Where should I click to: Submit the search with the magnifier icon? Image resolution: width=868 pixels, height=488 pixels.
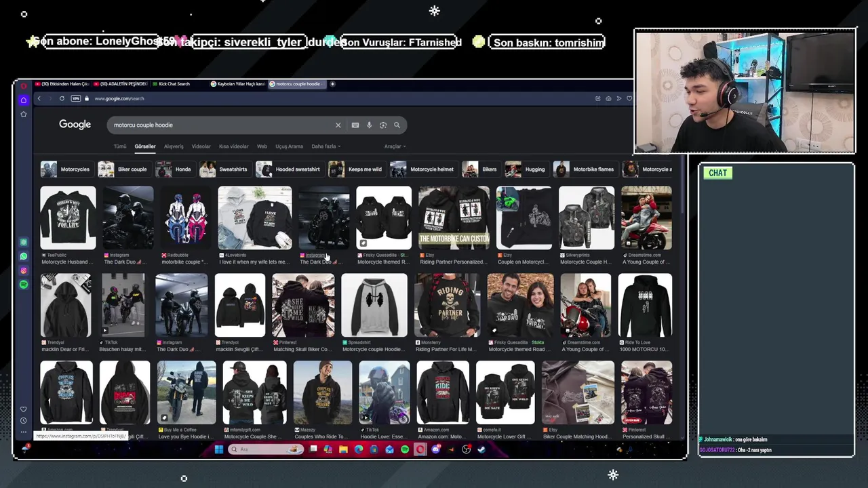[397, 125]
